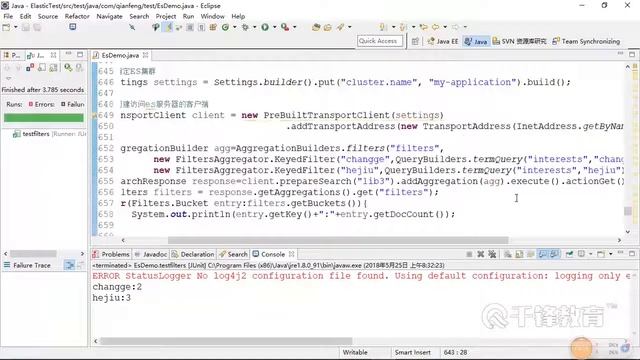Click the Pin Console icon
The image size is (640, 360).
569,254
